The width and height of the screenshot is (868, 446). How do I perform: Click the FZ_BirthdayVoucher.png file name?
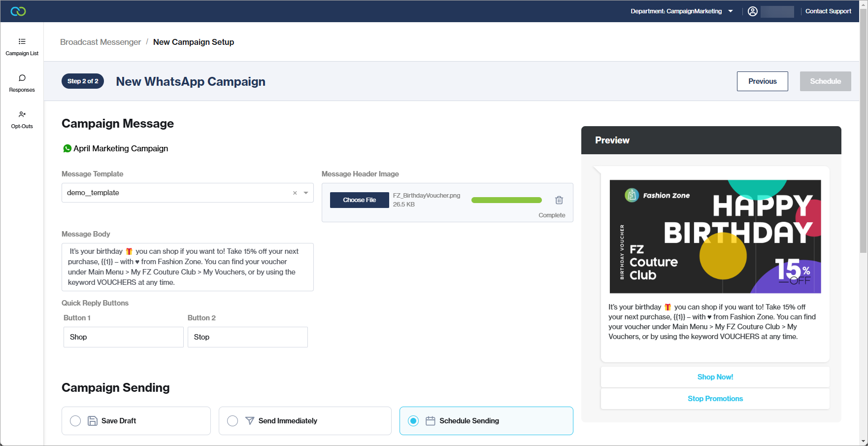(427, 196)
